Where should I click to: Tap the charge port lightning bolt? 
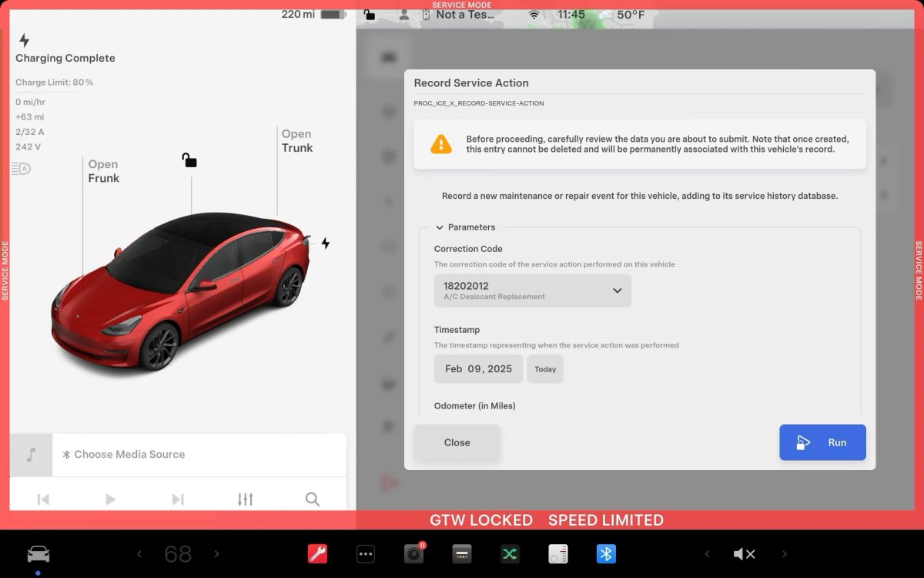pos(326,244)
